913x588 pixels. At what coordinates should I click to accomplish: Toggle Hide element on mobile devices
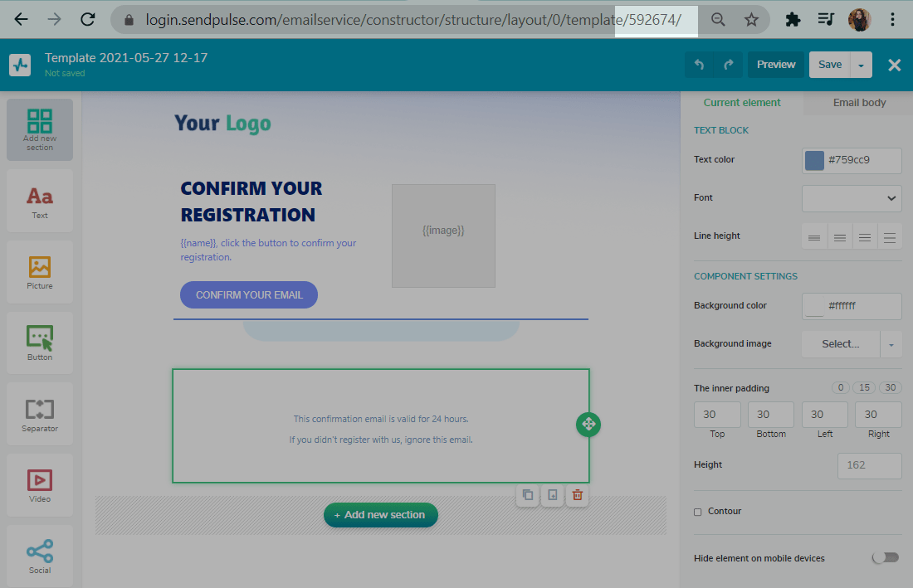(x=885, y=558)
